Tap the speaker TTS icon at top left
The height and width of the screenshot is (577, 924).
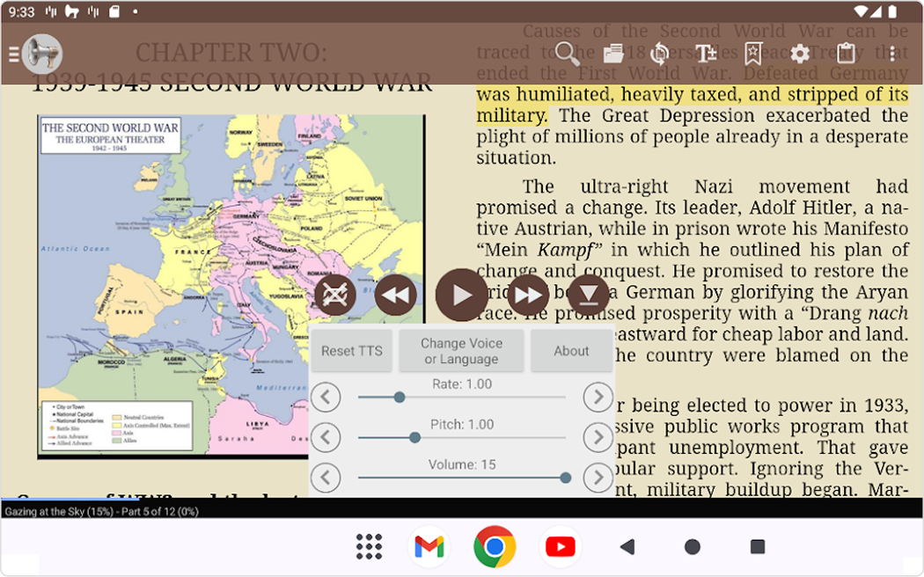41,54
